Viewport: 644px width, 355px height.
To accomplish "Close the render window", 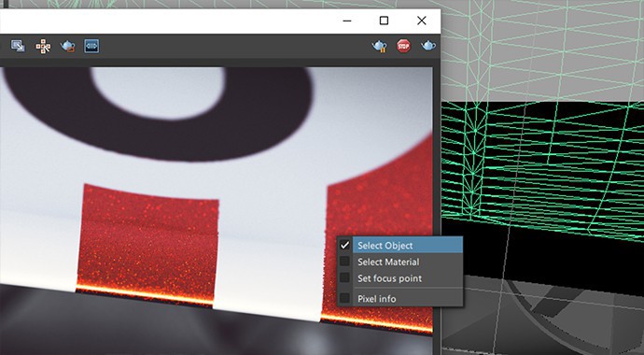I will tap(422, 21).
